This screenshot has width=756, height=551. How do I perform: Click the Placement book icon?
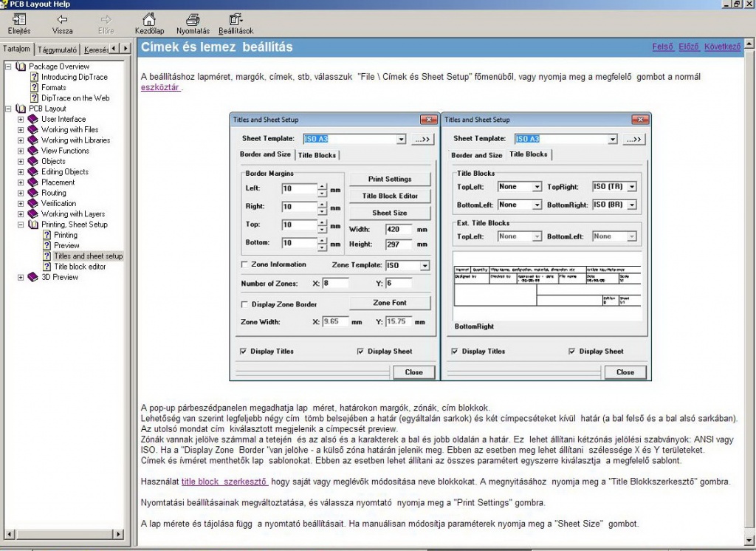(x=32, y=182)
